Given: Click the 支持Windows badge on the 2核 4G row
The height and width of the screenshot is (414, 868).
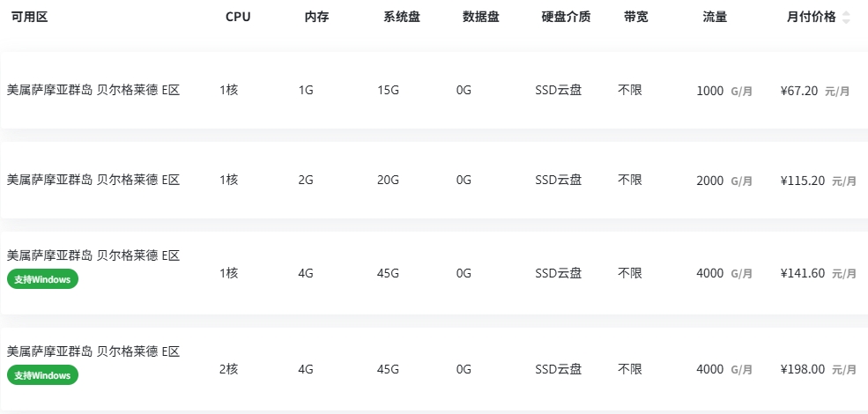Looking at the screenshot, I should point(42,374).
